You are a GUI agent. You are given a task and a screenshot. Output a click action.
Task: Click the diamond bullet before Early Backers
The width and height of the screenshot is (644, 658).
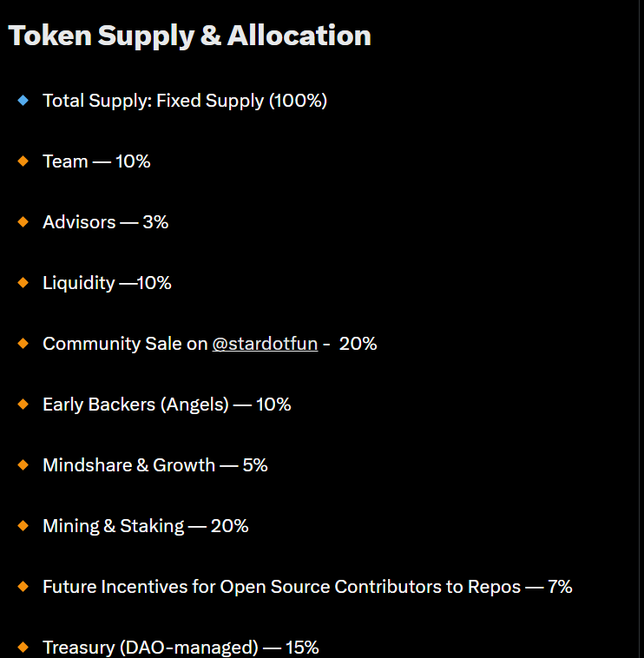(23, 405)
